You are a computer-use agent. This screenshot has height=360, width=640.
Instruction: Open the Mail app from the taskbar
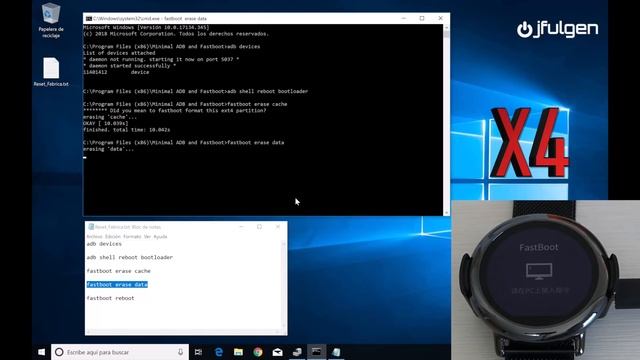[x=278, y=352]
